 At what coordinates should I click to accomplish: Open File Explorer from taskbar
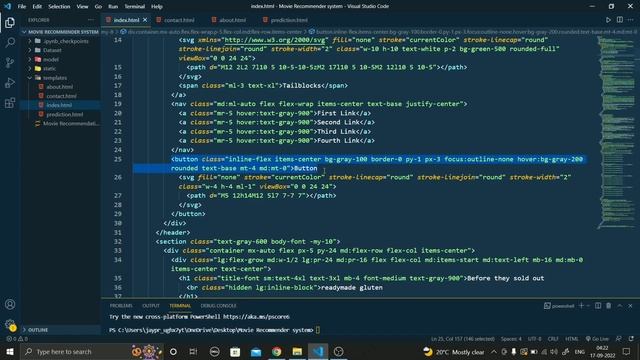pos(297,351)
